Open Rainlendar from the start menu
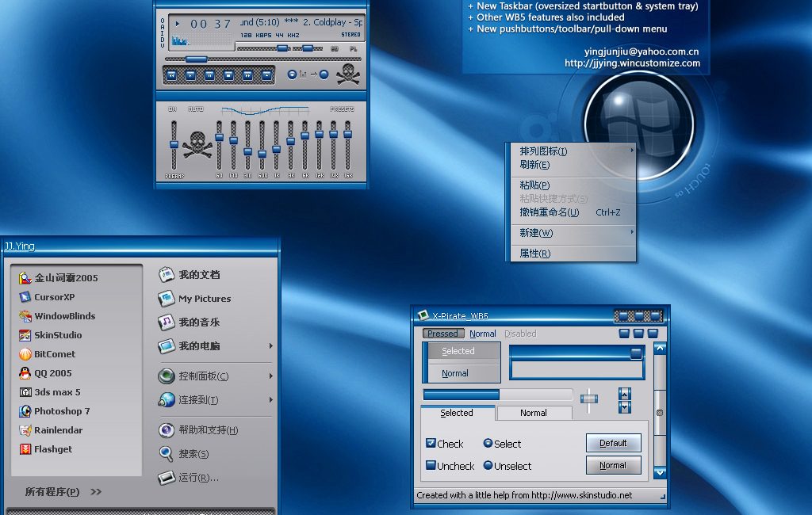The width and height of the screenshot is (812, 515). click(51, 430)
